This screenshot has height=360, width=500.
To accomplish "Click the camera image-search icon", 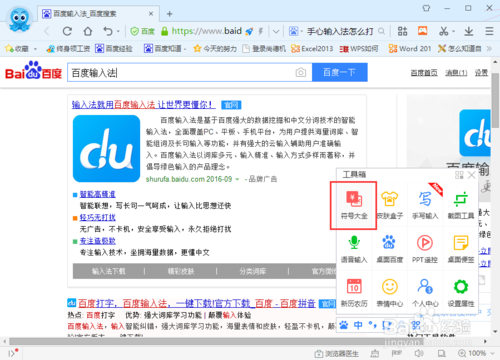I will pos(301,72).
